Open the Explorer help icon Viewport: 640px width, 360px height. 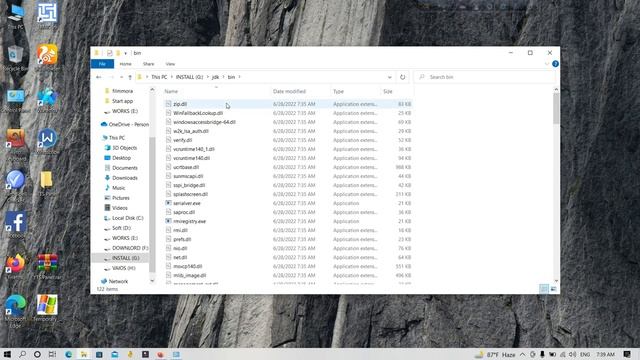click(555, 64)
